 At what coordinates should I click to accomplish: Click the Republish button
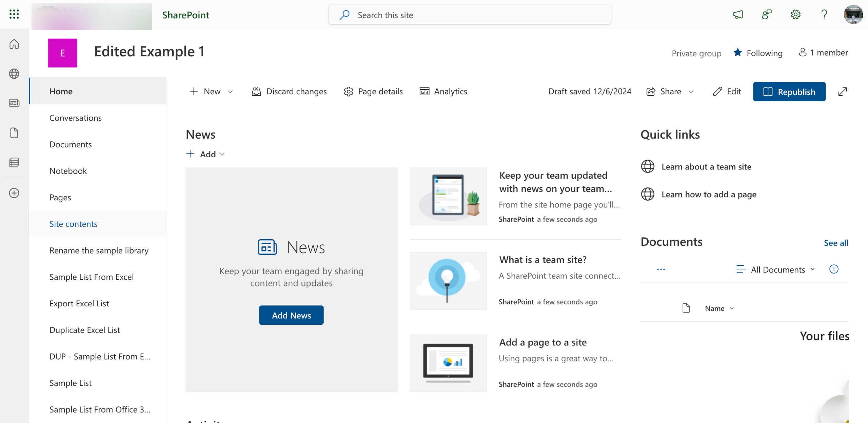[789, 92]
